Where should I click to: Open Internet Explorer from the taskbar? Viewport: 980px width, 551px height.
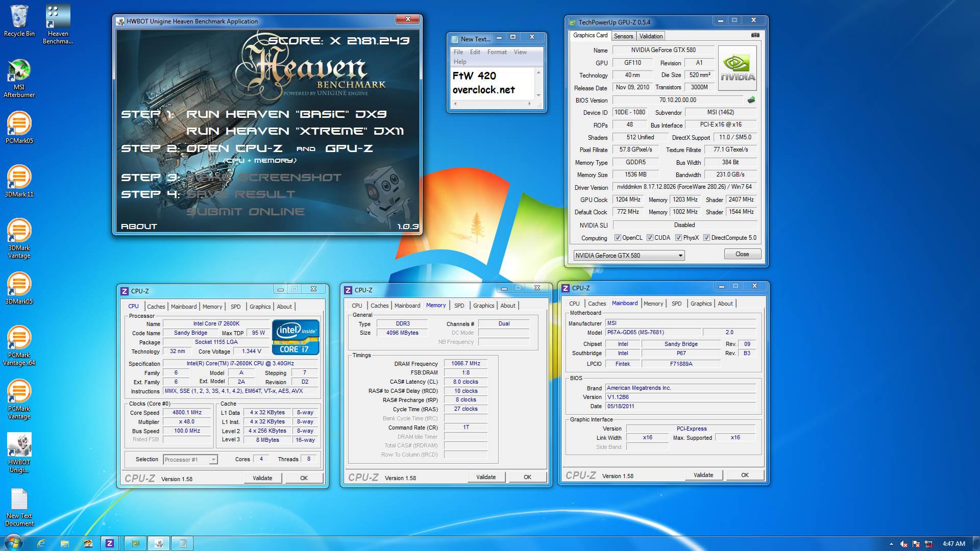click(x=41, y=543)
